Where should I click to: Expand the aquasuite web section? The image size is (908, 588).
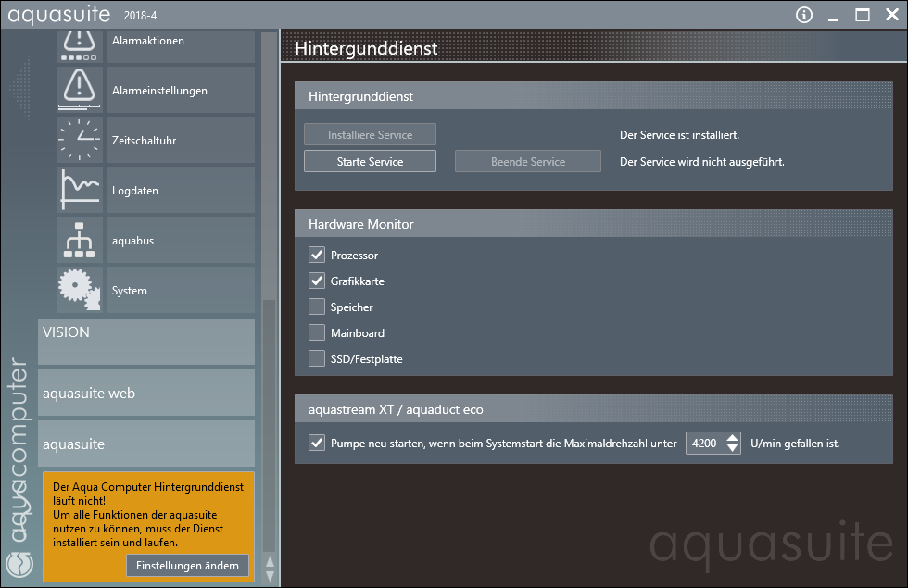(146, 393)
